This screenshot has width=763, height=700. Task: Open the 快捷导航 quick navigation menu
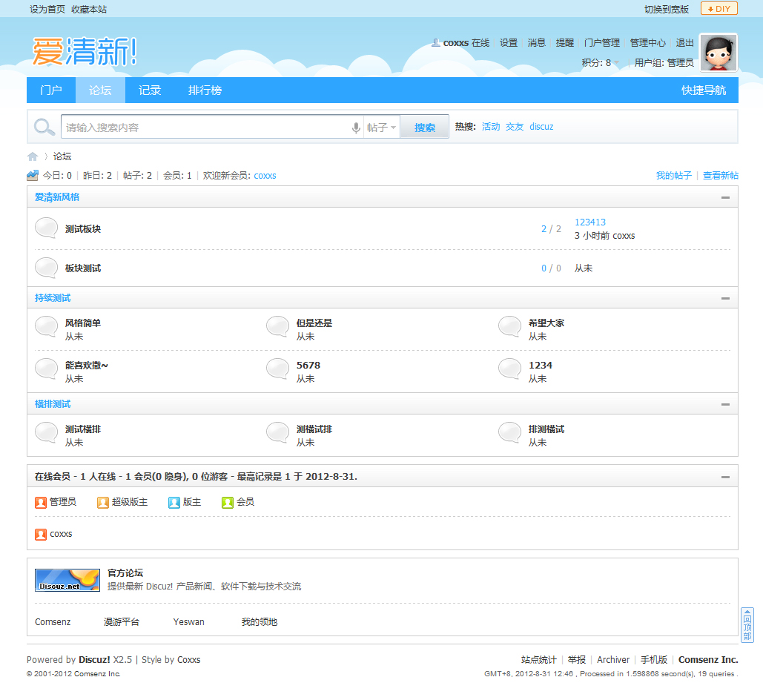click(704, 90)
